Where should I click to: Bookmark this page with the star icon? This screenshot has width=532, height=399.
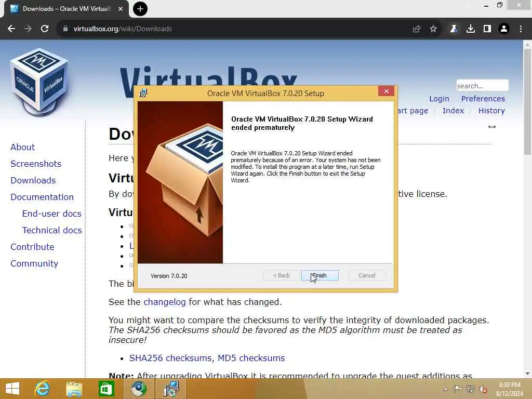(x=433, y=29)
